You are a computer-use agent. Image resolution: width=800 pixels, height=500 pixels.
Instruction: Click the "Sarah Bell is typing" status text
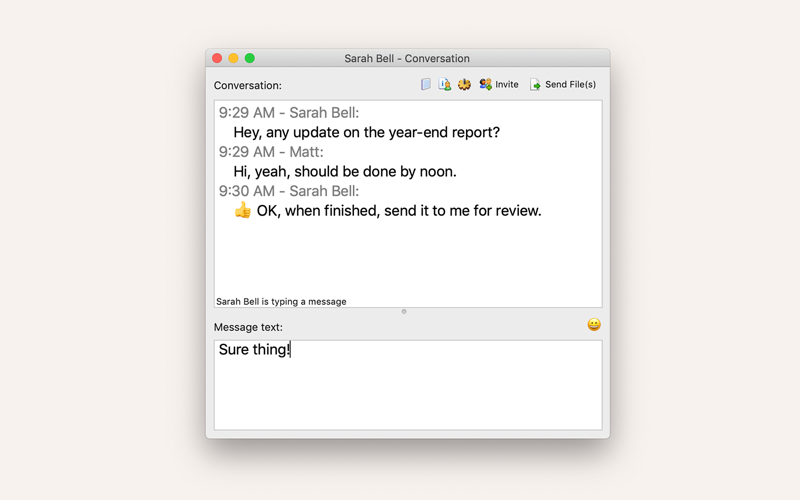(281, 302)
